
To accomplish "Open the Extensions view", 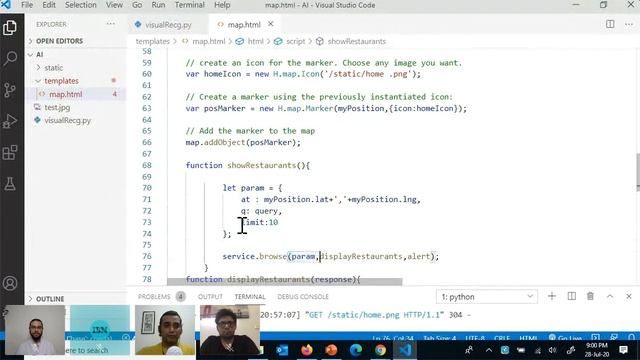I will 10,153.
